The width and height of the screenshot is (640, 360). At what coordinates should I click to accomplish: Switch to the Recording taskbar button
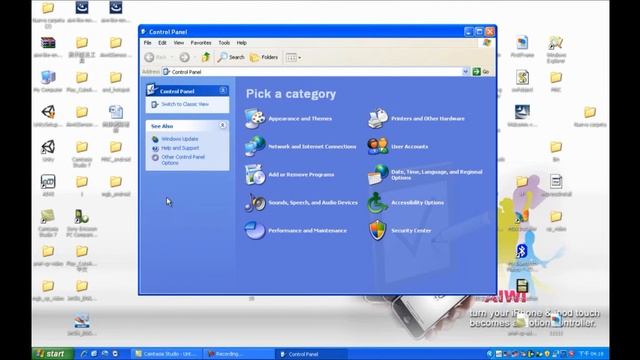coord(238,354)
